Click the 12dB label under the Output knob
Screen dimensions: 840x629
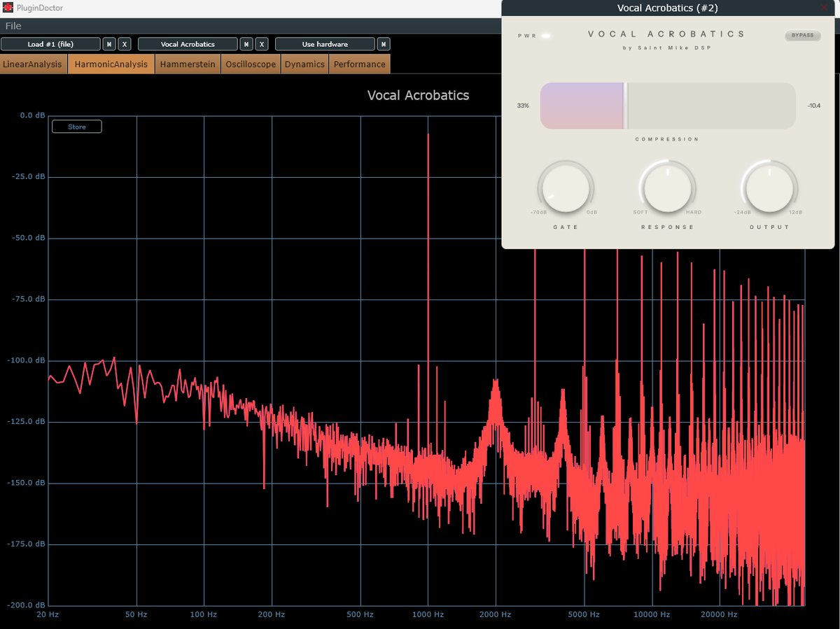[796, 212]
